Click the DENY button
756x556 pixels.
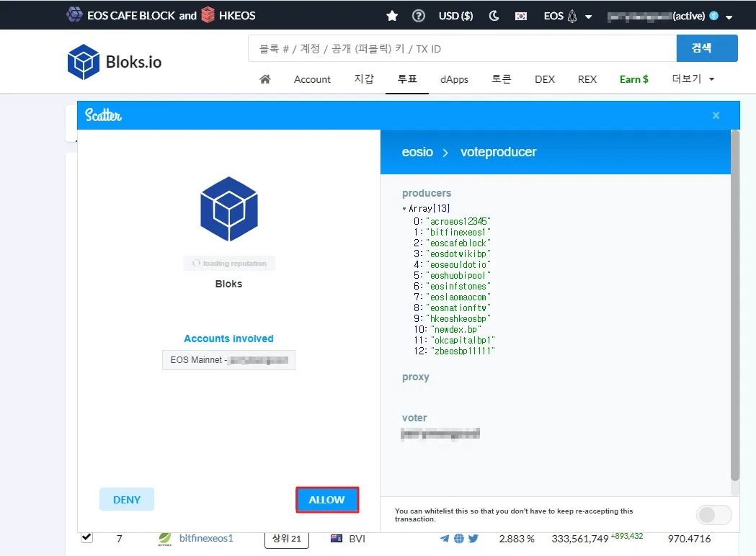tap(127, 500)
